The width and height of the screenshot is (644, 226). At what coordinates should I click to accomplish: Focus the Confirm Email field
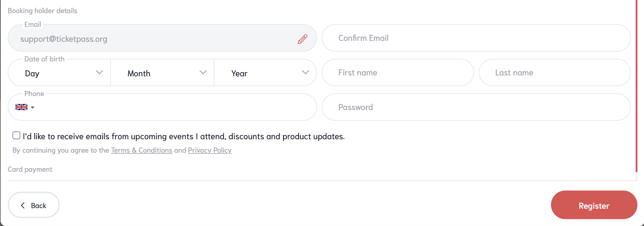[476, 38]
